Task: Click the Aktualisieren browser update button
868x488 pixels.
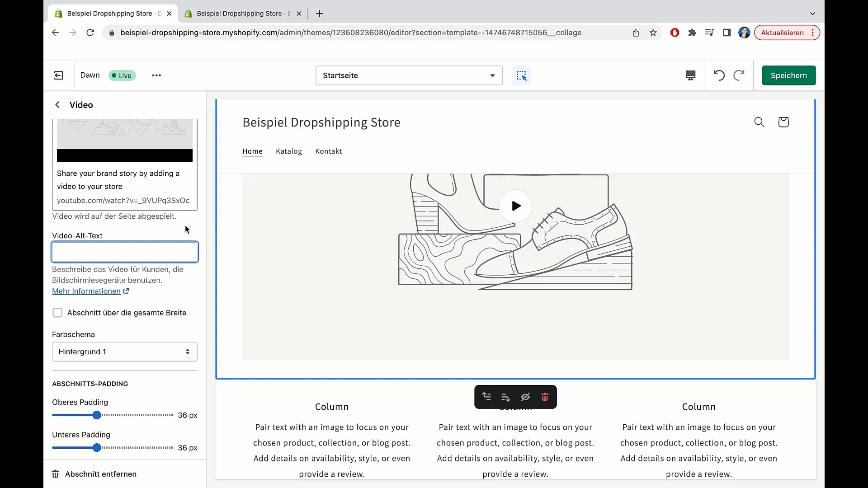Action: click(x=787, y=33)
